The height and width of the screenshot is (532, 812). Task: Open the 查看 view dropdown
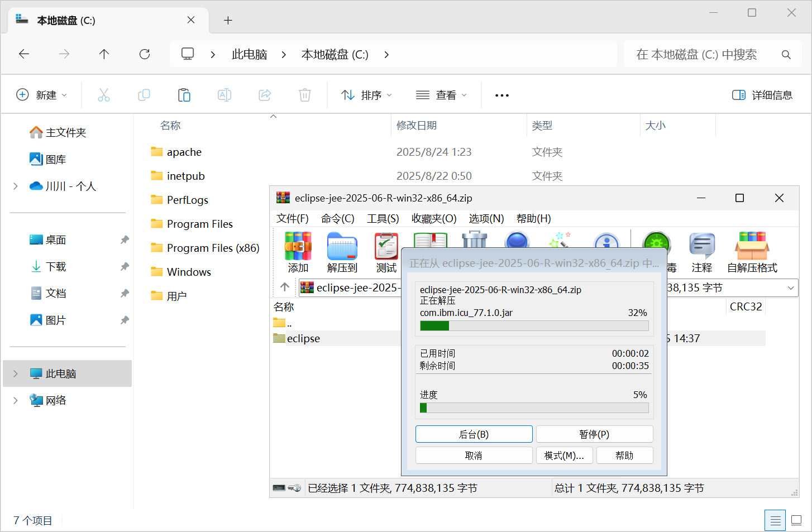click(442, 95)
